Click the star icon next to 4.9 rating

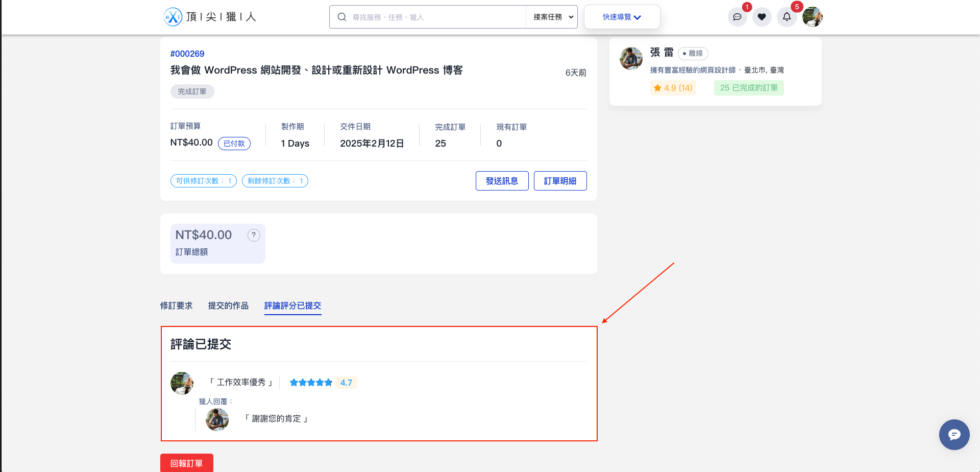click(x=657, y=88)
